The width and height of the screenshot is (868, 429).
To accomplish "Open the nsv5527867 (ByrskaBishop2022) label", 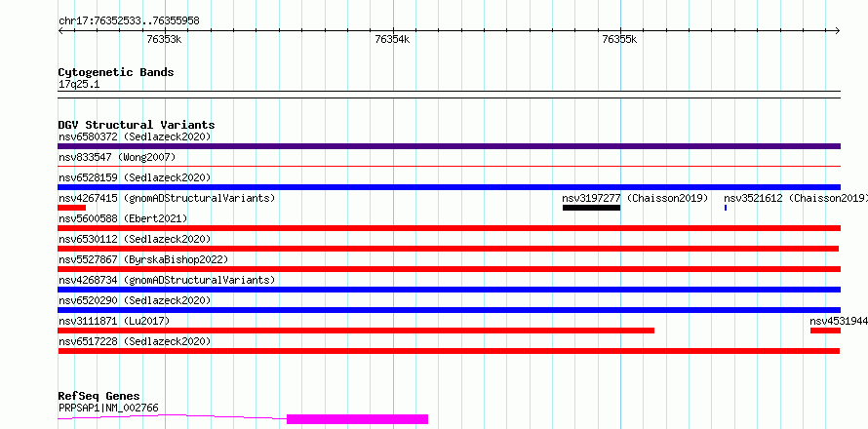I will click(x=143, y=259).
